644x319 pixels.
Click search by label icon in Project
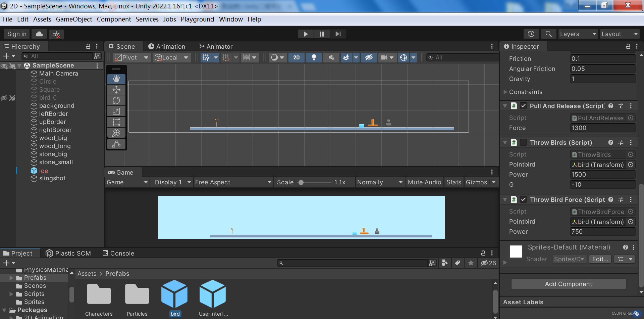pyautogui.click(x=458, y=263)
